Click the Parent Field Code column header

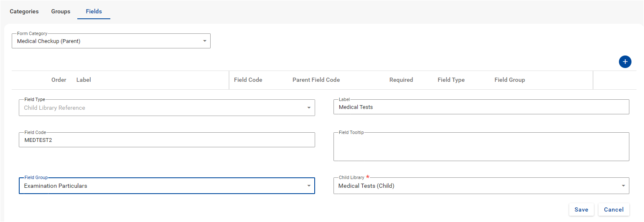click(x=316, y=80)
